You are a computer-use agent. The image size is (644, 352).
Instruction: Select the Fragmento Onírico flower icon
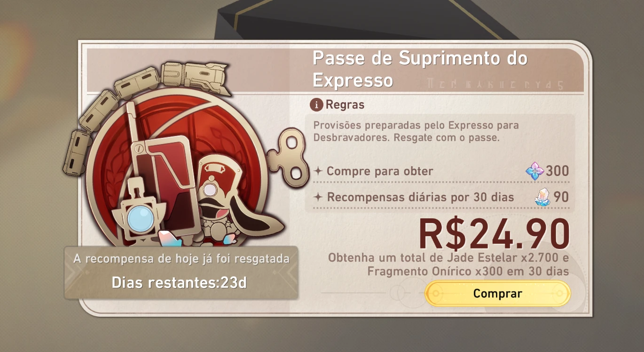[534, 170]
